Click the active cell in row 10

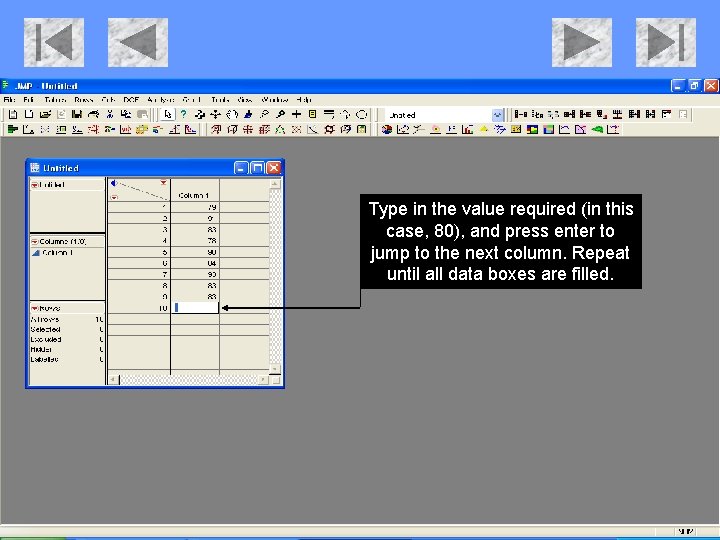tap(196, 308)
